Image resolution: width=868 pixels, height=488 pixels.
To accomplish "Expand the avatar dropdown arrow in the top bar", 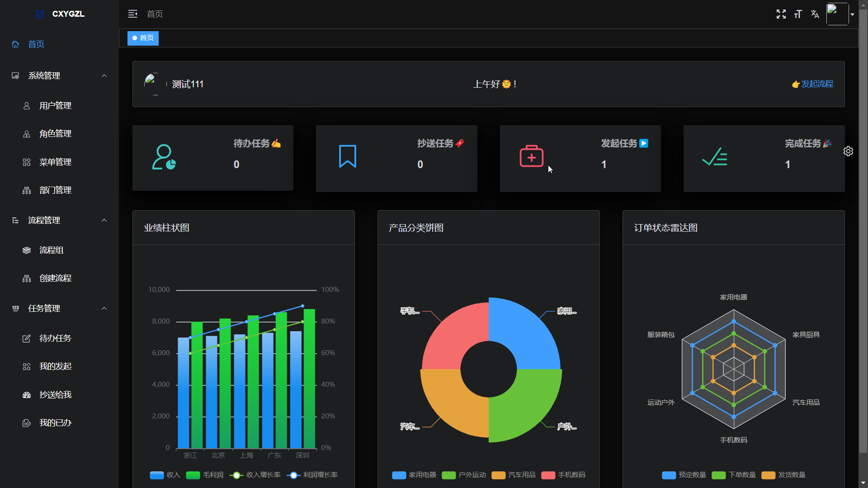I will pyautogui.click(x=852, y=14).
